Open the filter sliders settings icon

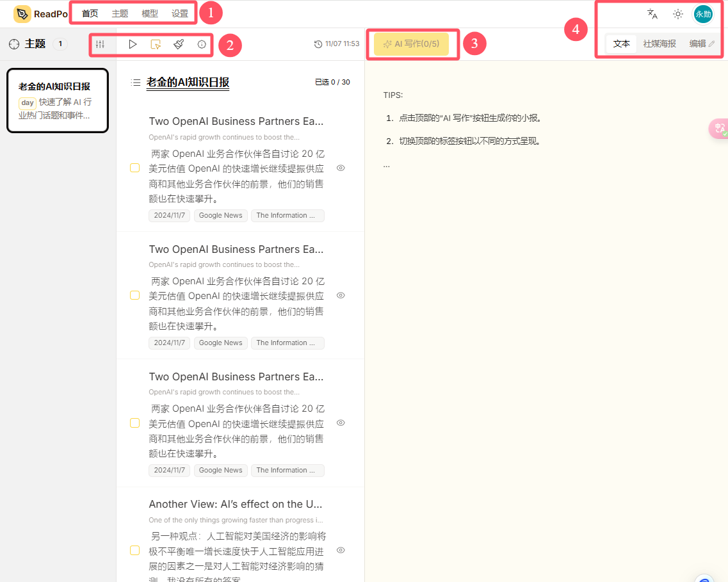pyautogui.click(x=101, y=45)
